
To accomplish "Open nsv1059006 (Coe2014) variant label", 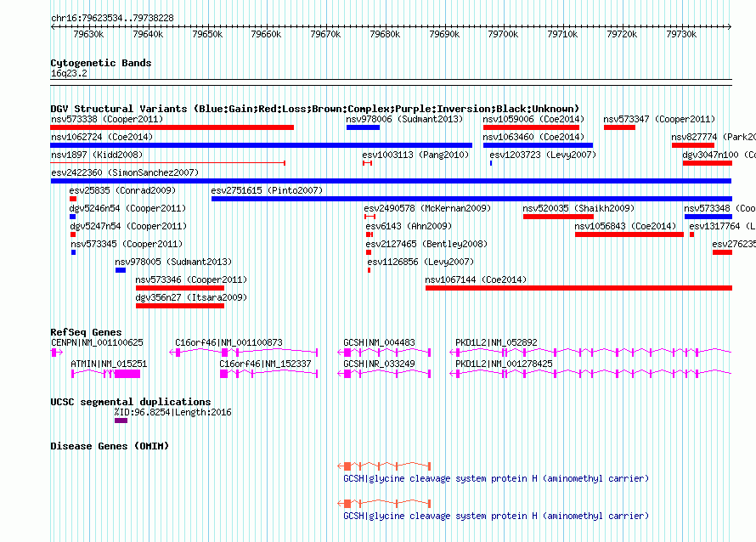I will tap(533, 119).
